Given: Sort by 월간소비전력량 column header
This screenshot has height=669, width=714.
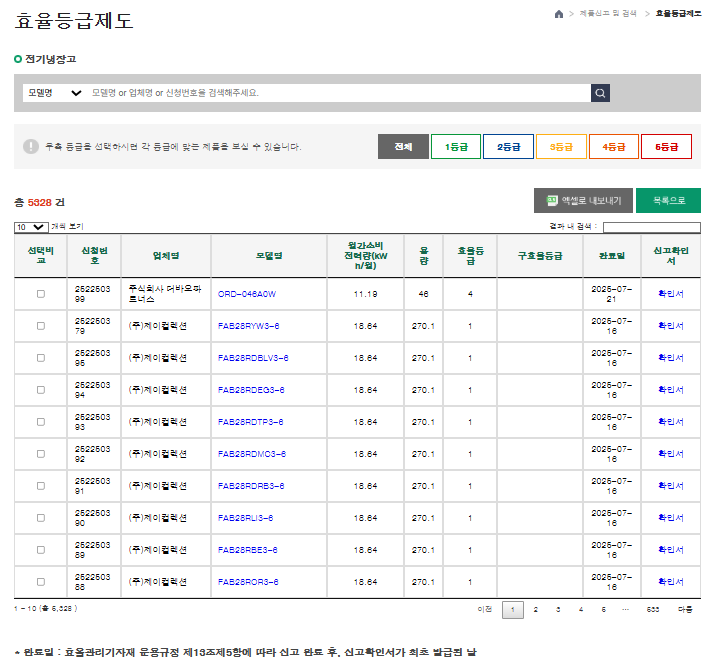Looking at the screenshot, I should click(366, 256).
